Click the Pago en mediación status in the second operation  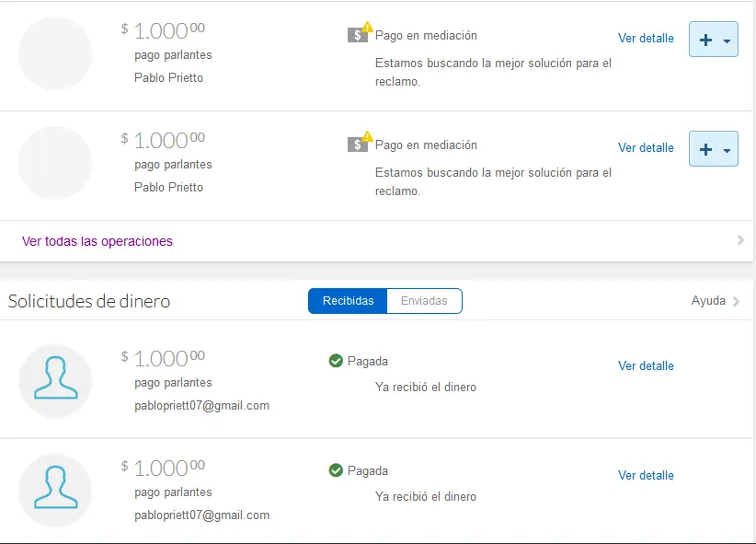(x=426, y=145)
